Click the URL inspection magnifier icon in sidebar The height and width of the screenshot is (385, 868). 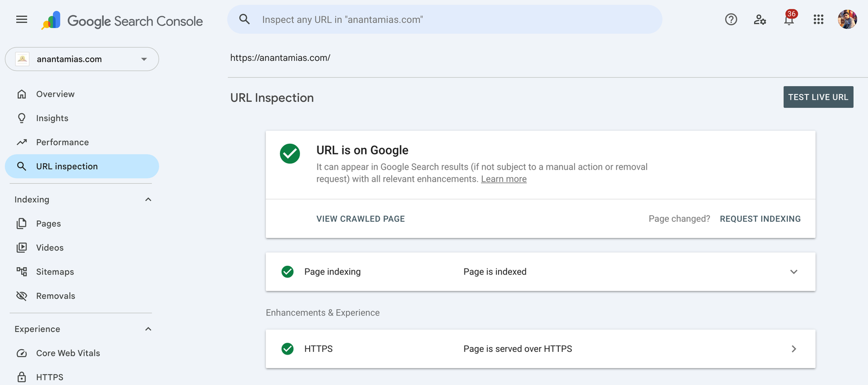click(x=22, y=166)
